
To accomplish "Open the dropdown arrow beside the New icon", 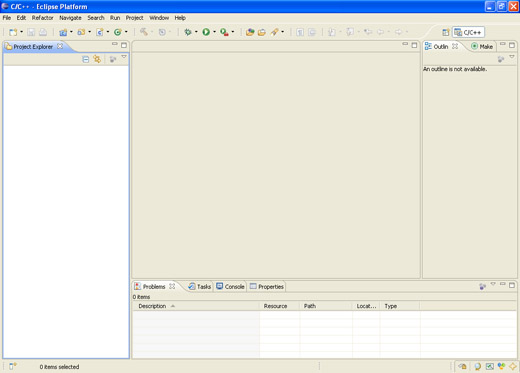I will [x=22, y=32].
